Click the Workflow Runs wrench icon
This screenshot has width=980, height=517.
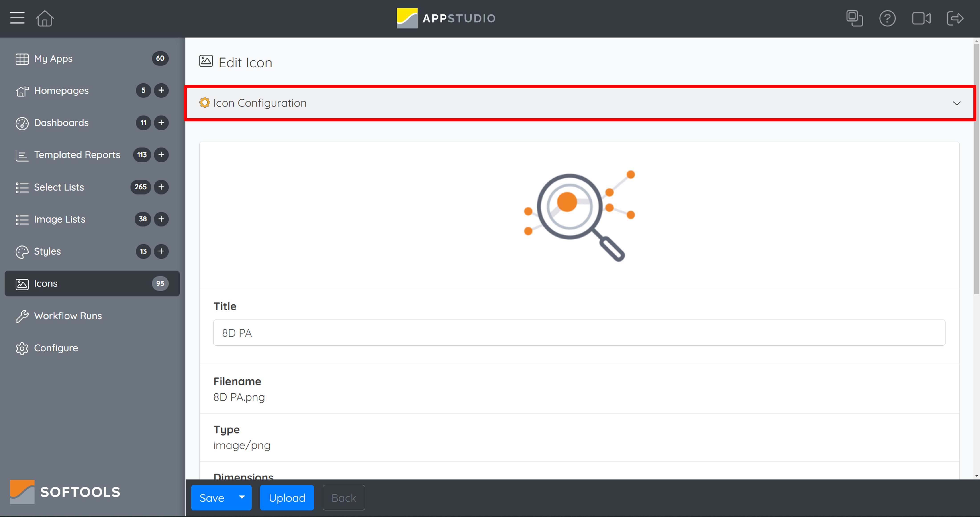pyautogui.click(x=22, y=316)
